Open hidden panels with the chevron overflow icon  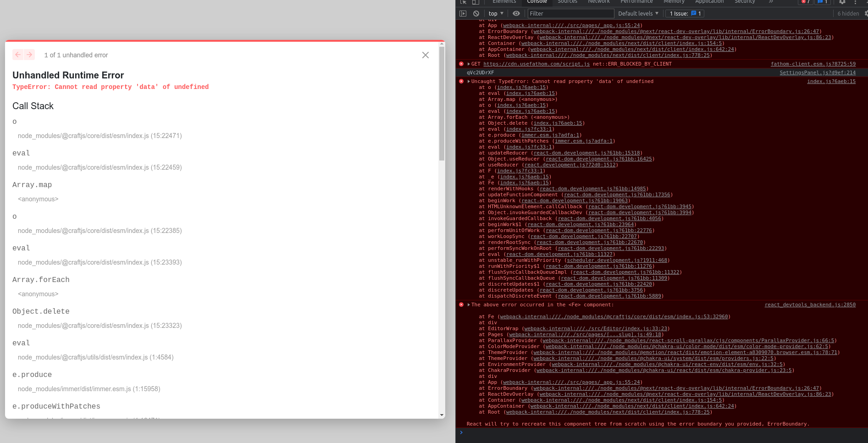pyautogui.click(x=772, y=2)
